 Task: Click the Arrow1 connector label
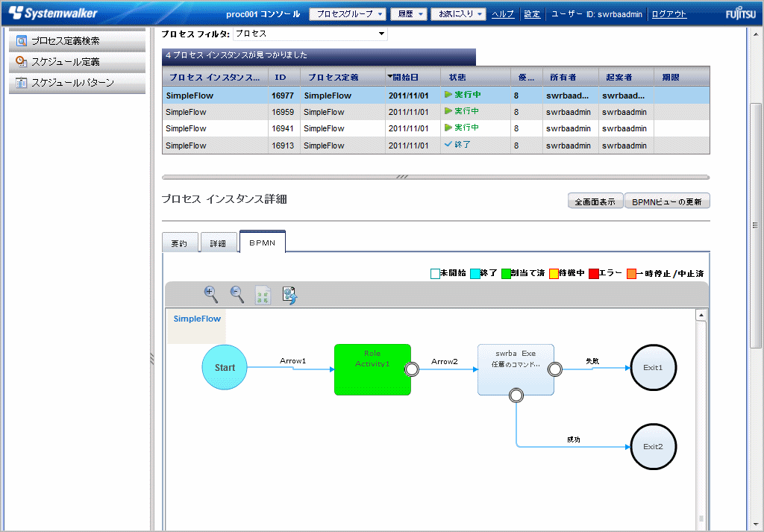click(x=292, y=361)
